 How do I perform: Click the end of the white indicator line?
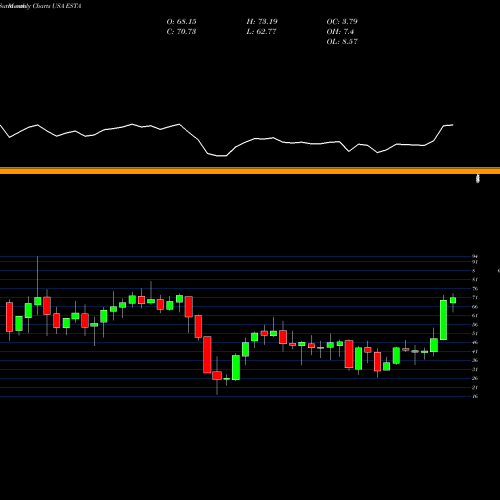click(453, 125)
